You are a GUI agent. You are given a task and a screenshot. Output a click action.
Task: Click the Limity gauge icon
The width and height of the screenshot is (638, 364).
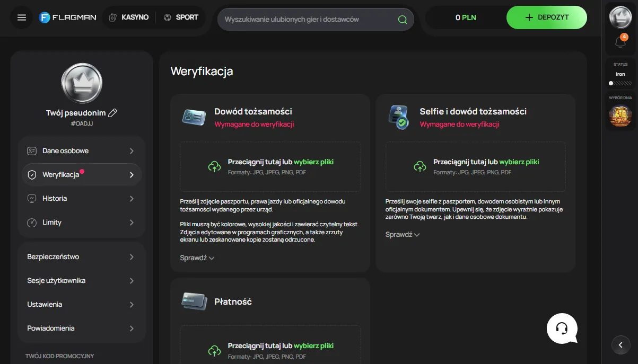[32, 223]
